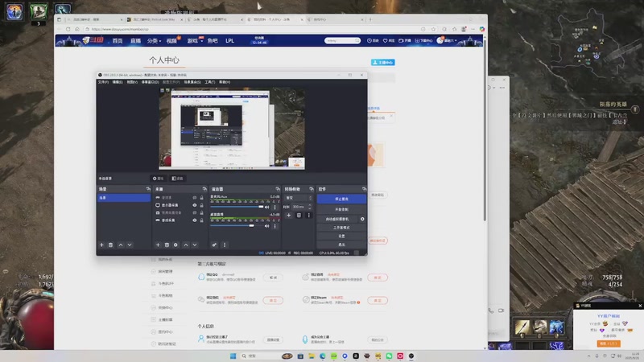Remove selected scene with Scenes trash icon
Screen dimensions: 644x362
[x=110, y=245]
